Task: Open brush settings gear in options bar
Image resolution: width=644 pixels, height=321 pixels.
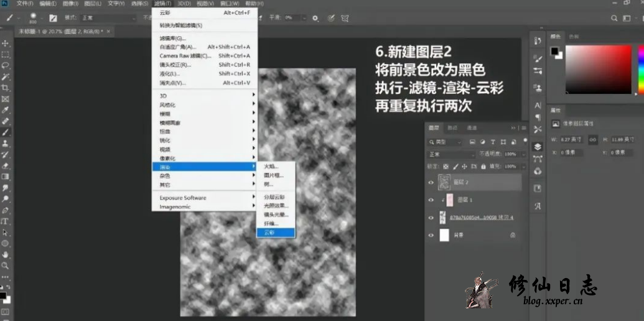Action: click(x=315, y=18)
